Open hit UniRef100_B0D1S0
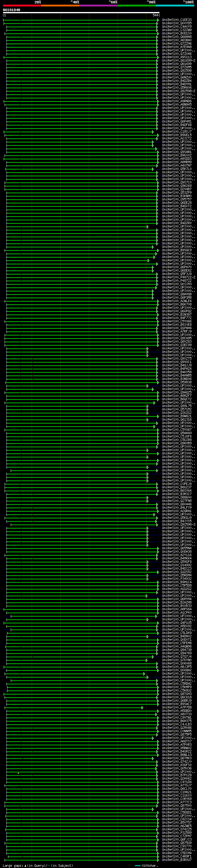 176,33
